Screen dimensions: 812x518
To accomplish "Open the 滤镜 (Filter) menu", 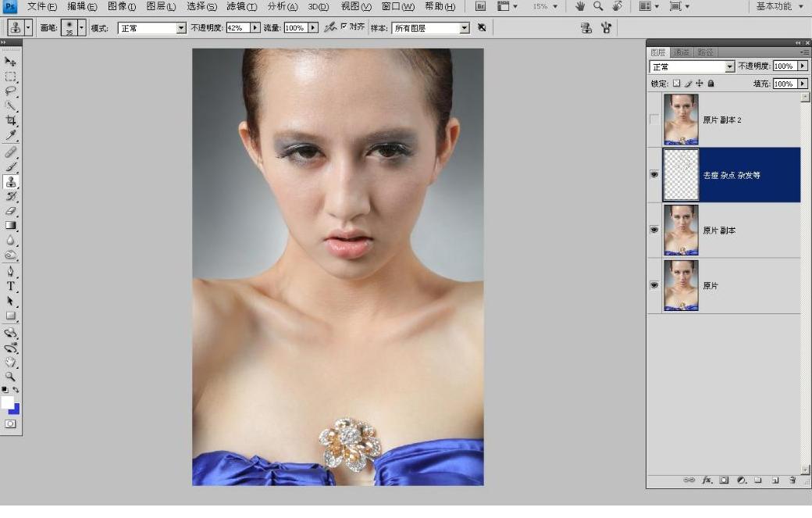I will [241, 7].
